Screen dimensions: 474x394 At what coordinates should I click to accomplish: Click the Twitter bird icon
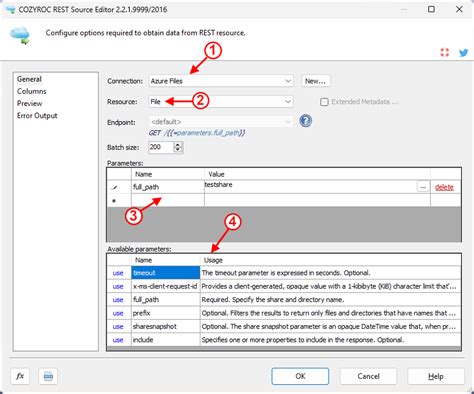pyautogui.click(x=463, y=53)
